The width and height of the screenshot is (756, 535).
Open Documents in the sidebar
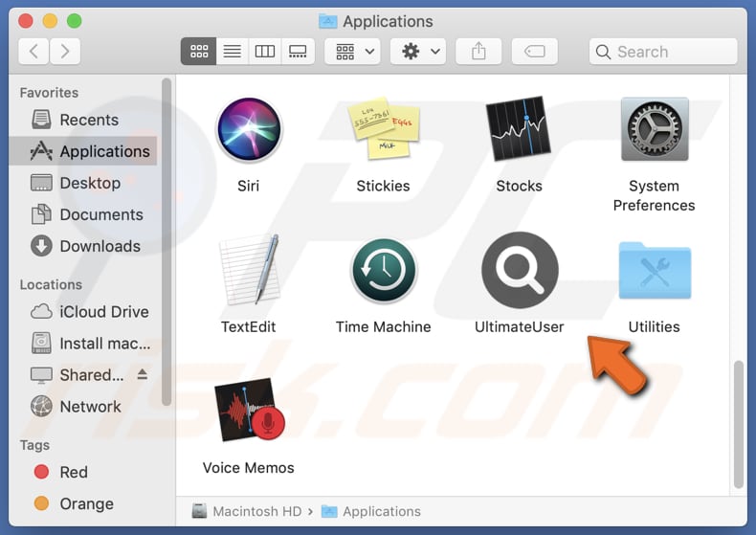click(84, 214)
